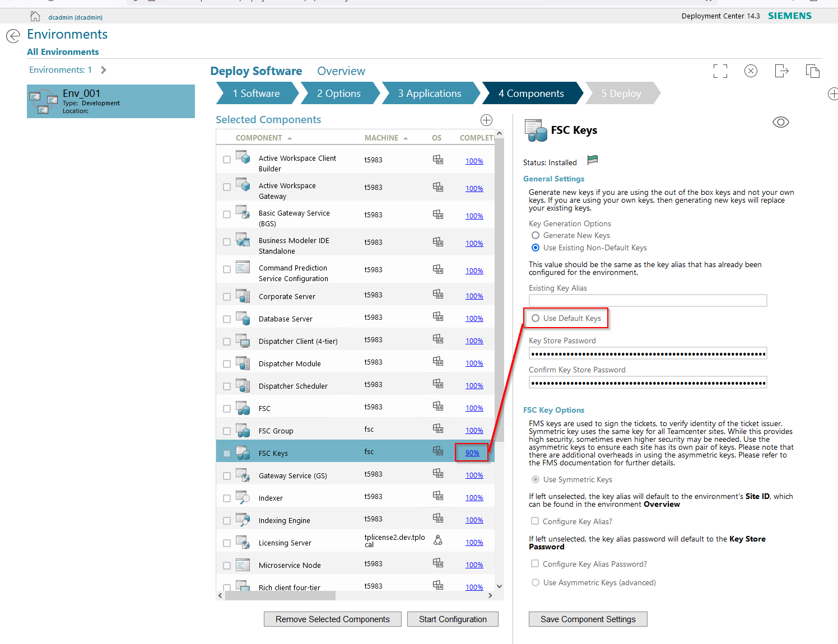Click the Basic Gateway Service icon
Image resolution: width=838 pixels, height=644 pixels.
243,212
